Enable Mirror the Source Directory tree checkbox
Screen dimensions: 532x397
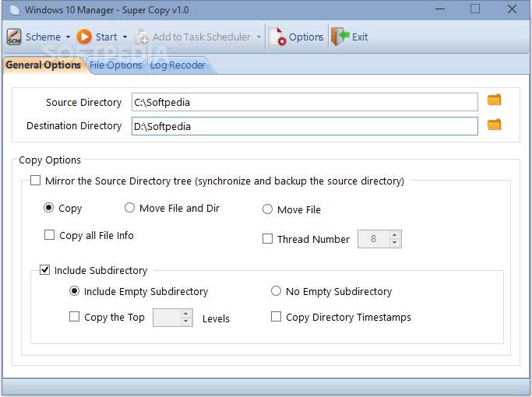pyautogui.click(x=35, y=181)
